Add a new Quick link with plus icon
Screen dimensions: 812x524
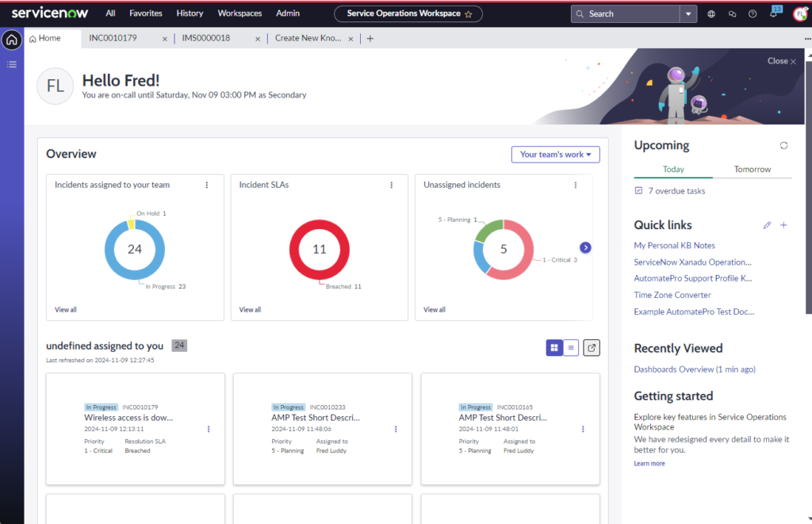tap(783, 225)
